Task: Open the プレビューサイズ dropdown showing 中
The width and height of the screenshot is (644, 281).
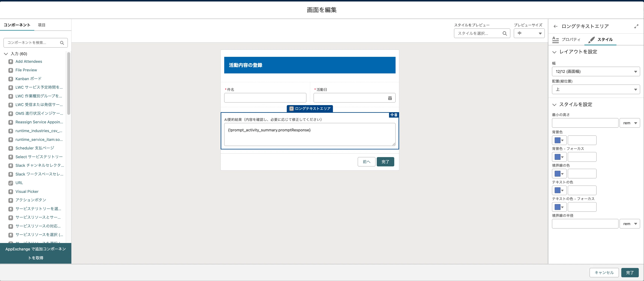Action: pyautogui.click(x=529, y=33)
